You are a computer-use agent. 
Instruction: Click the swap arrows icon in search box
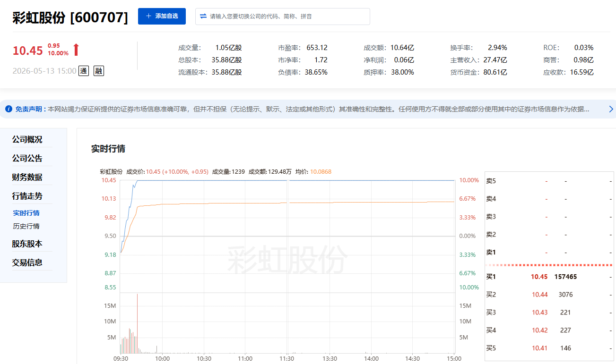(x=203, y=16)
